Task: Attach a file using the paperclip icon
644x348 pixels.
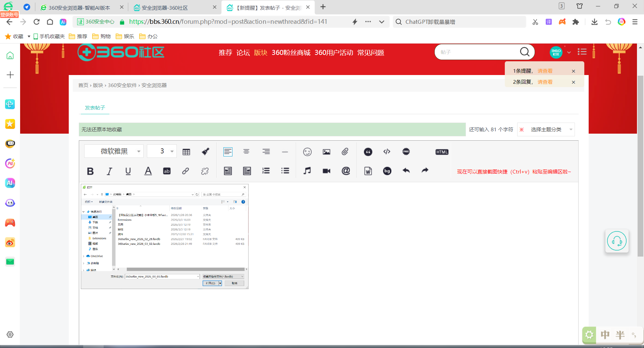Action: 345,152
